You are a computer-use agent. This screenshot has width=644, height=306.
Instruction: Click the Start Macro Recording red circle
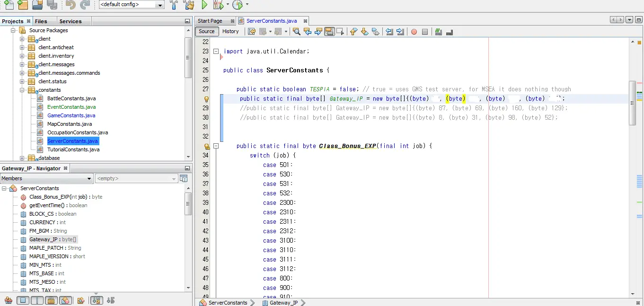click(414, 32)
